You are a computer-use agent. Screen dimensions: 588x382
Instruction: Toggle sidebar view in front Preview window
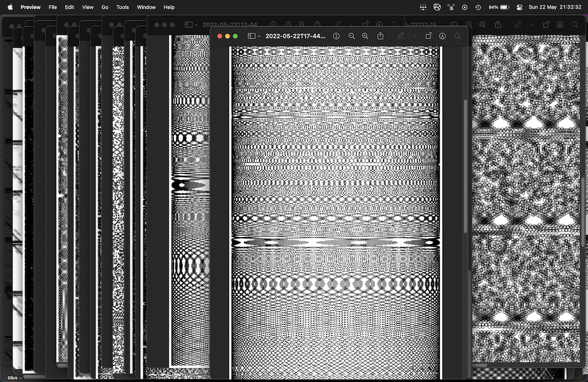coord(251,36)
